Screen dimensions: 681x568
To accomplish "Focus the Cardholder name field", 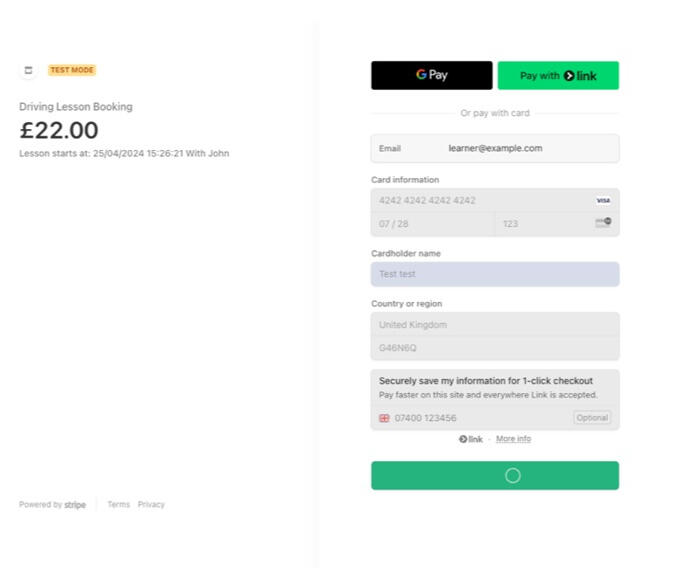I will (x=494, y=274).
